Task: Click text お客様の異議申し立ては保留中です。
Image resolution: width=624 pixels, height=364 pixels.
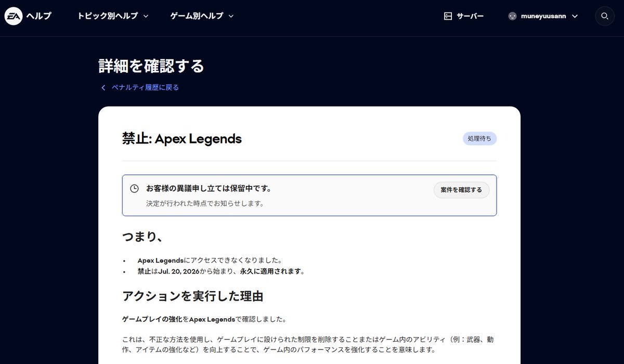Action: (209, 188)
